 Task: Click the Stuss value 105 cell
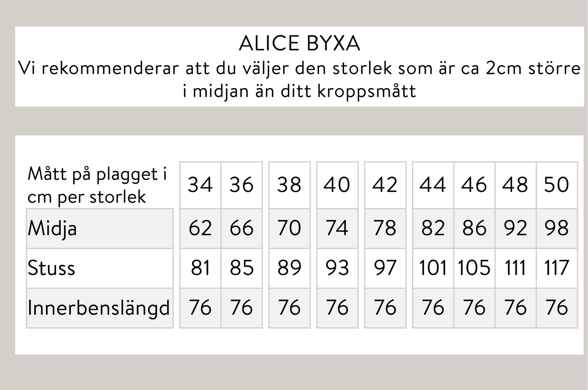(474, 268)
